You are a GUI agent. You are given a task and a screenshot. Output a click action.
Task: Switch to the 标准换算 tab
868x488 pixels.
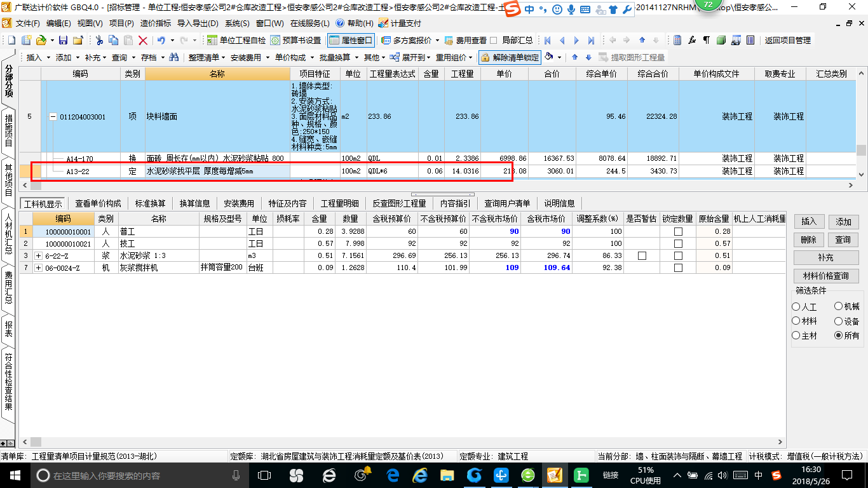pos(150,203)
